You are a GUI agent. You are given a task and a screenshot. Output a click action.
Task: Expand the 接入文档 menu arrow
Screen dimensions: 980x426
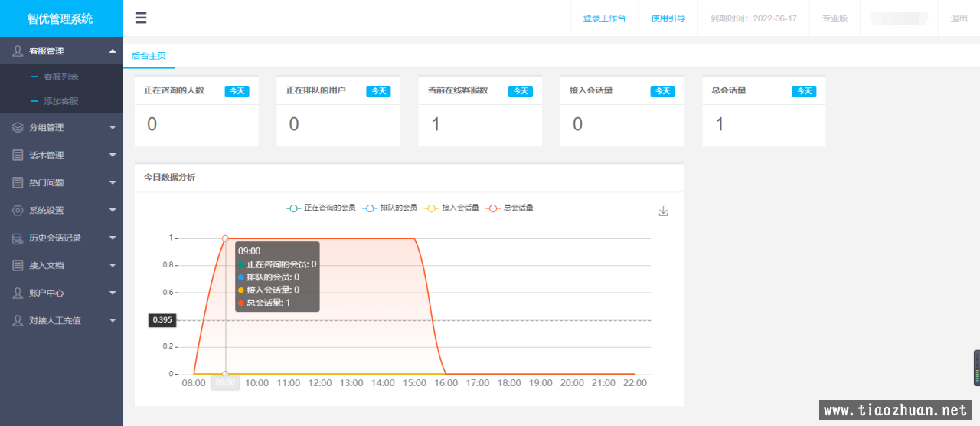113,265
